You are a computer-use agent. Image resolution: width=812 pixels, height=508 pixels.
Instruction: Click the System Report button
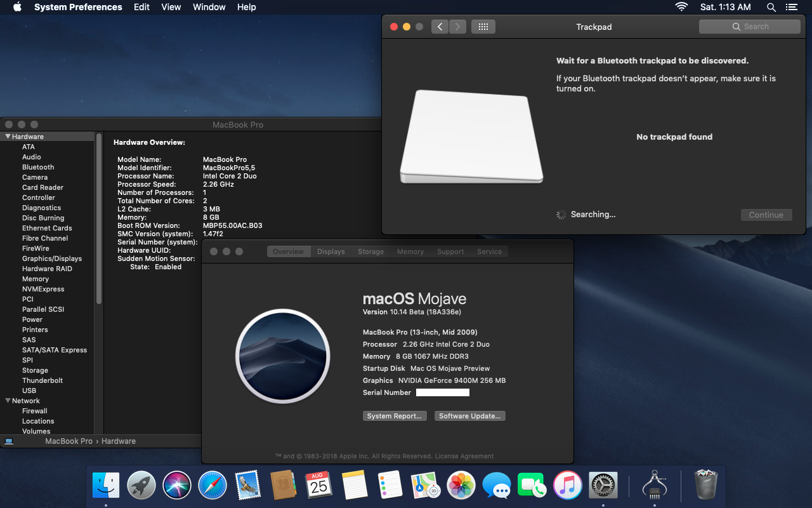pyautogui.click(x=394, y=416)
